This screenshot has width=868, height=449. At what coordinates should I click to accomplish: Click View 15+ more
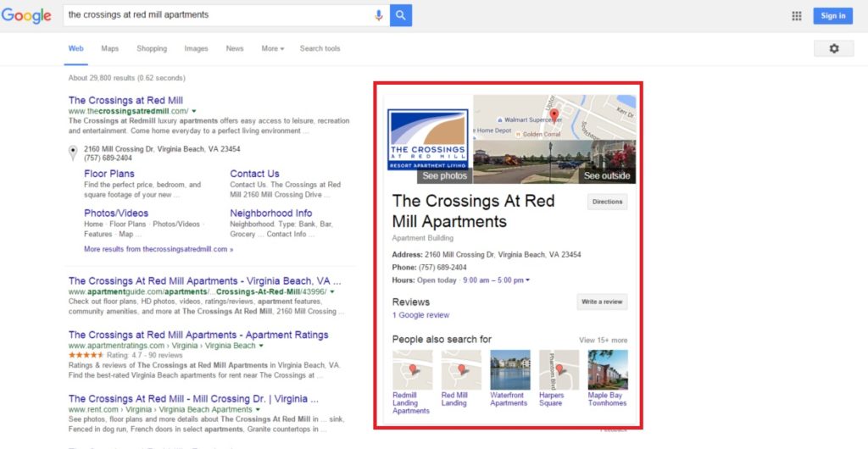click(x=603, y=340)
